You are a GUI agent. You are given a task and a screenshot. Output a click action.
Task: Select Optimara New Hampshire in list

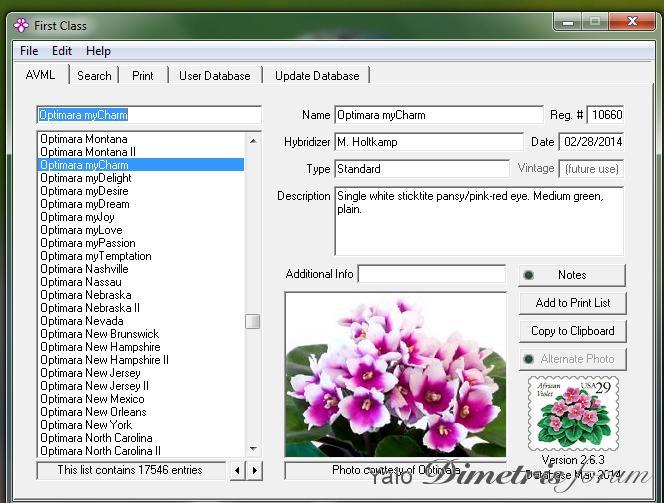(141, 347)
